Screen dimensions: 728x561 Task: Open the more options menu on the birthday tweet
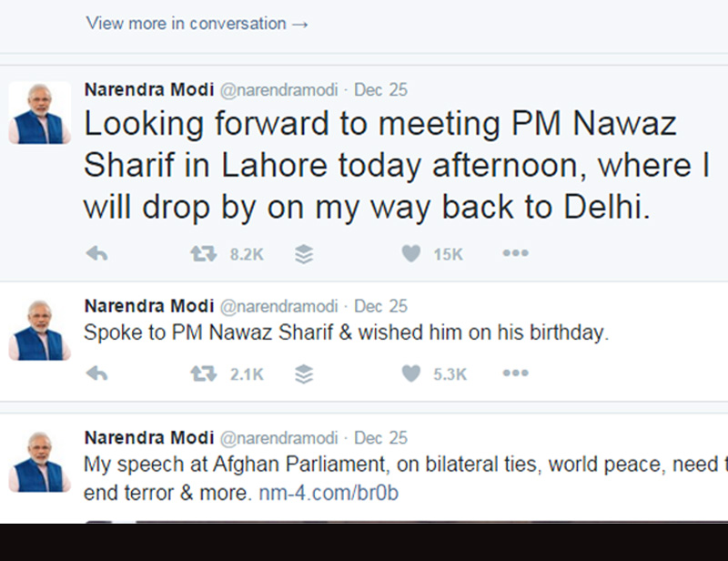[x=515, y=372]
